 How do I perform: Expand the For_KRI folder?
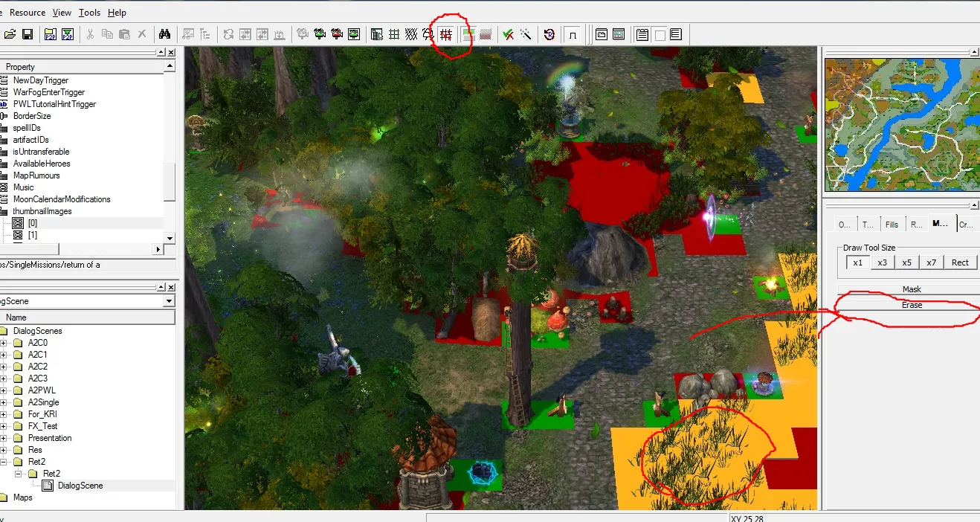tap(4, 414)
